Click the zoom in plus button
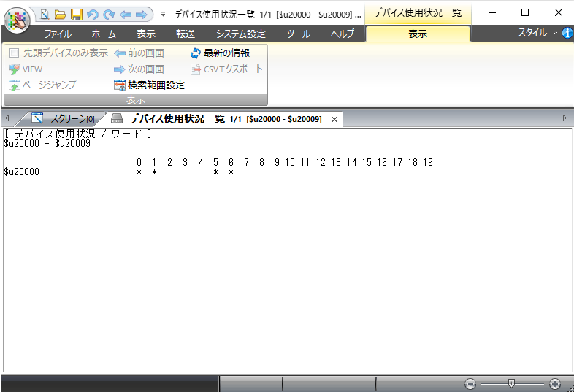This screenshot has height=392, width=574. pos(555,384)
